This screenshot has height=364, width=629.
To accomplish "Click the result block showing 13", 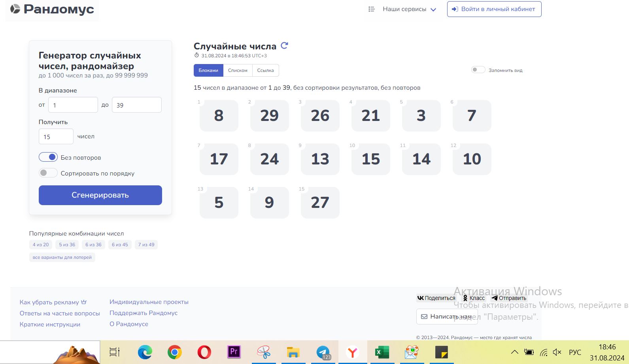I will tap(320, 159).
